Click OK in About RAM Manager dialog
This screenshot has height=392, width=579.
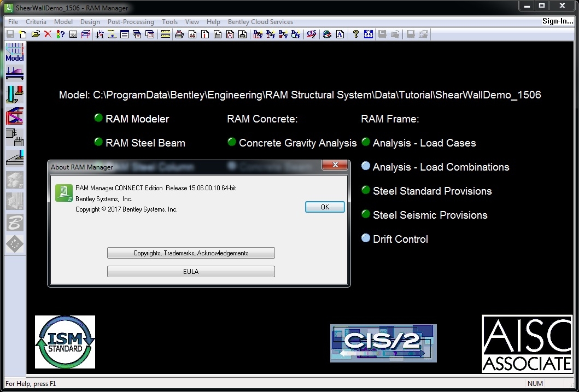[x=325, y=207]
